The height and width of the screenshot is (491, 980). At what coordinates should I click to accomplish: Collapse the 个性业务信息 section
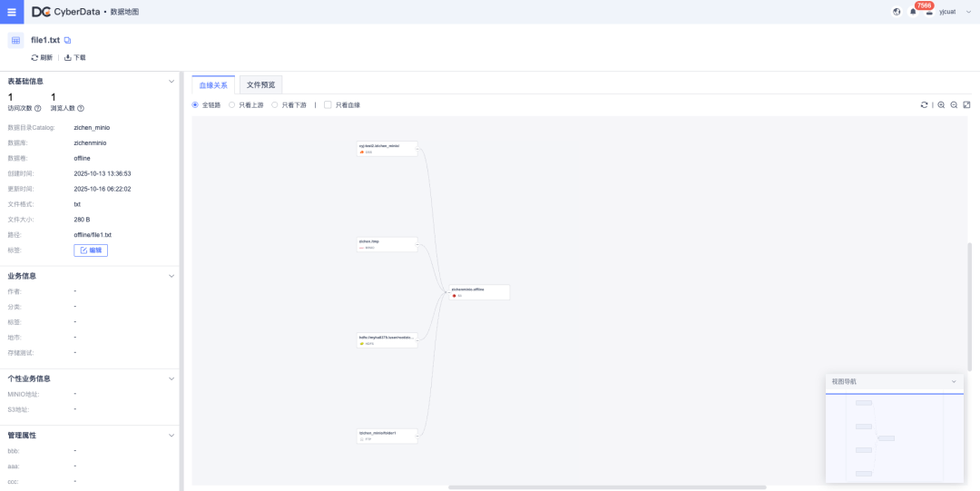[x=171, y=378]
